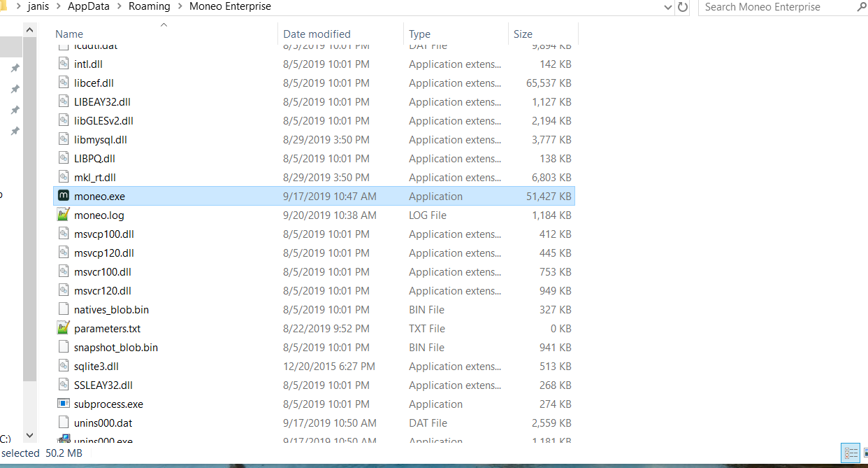Click the moneo.log file icon
This screenshot has height=468, width=868.
click(x=64, y=215)
